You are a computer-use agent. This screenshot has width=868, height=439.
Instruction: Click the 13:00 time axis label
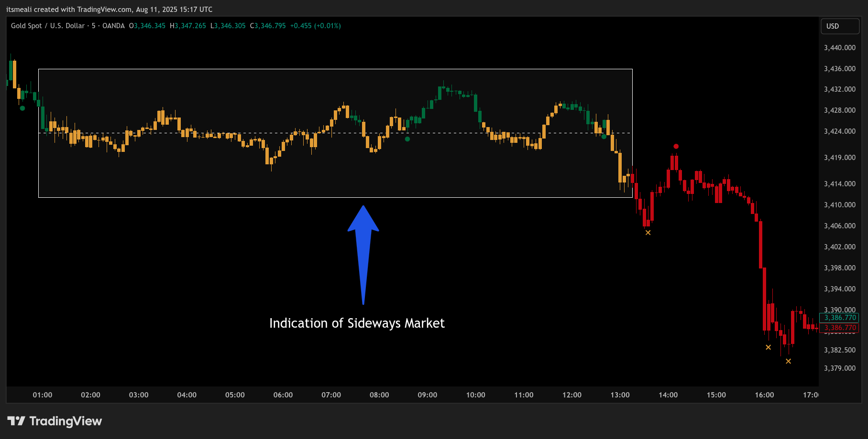click(x=620, y=395)
